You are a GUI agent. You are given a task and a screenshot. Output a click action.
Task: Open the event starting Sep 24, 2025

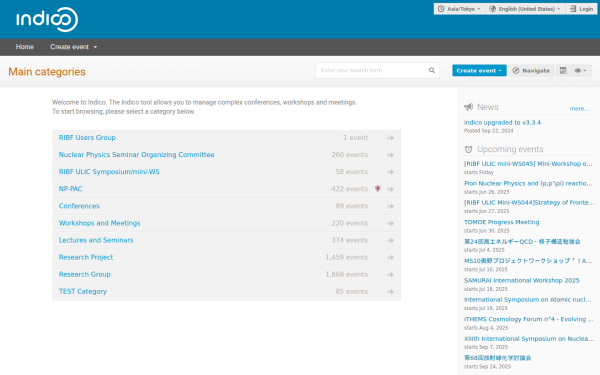[497, 358]
